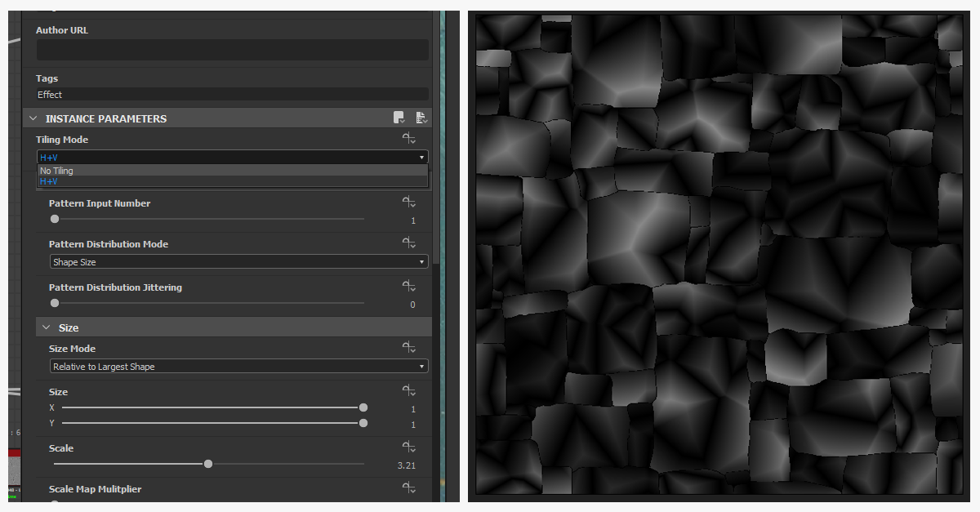Screen dimensions: 980x512
Task: Open the Size Mode dropdown
Action: (238, 367)
